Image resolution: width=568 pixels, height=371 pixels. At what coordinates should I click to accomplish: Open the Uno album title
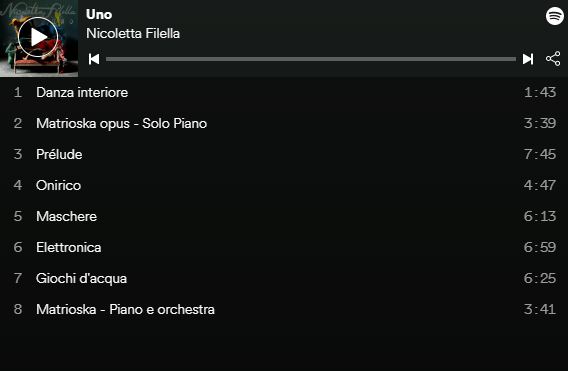pyautogui.click(x=99, y=14)
